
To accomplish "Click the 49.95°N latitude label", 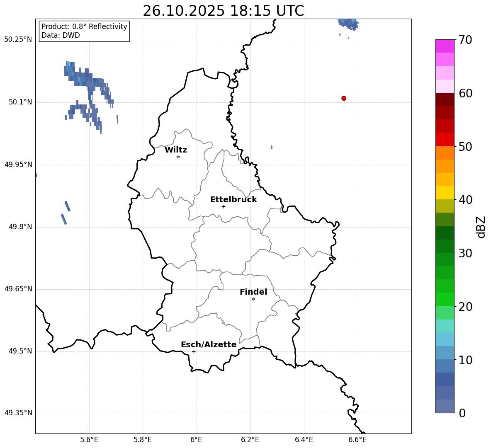I will point(18,165).
